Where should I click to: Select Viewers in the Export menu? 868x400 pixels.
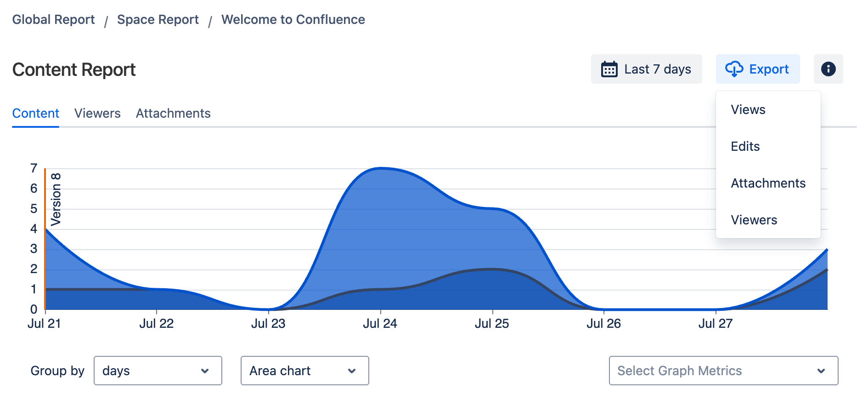754,220
